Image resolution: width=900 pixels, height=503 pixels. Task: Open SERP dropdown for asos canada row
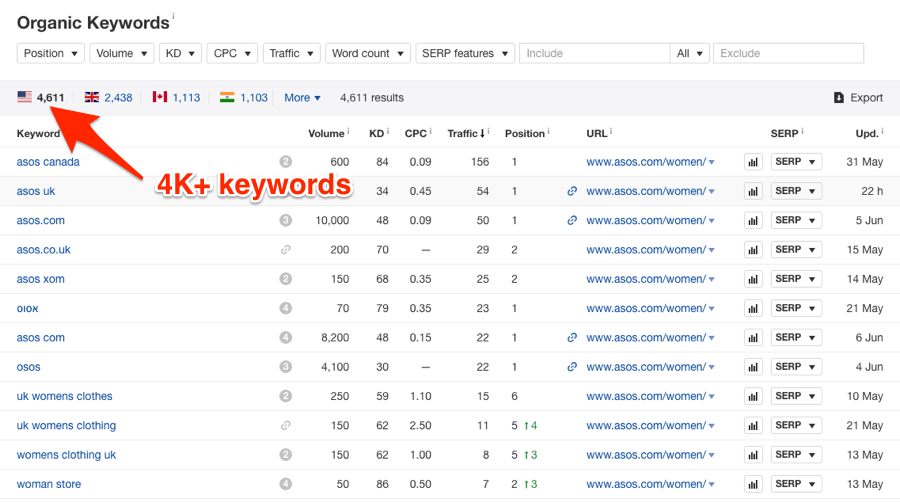796,162
